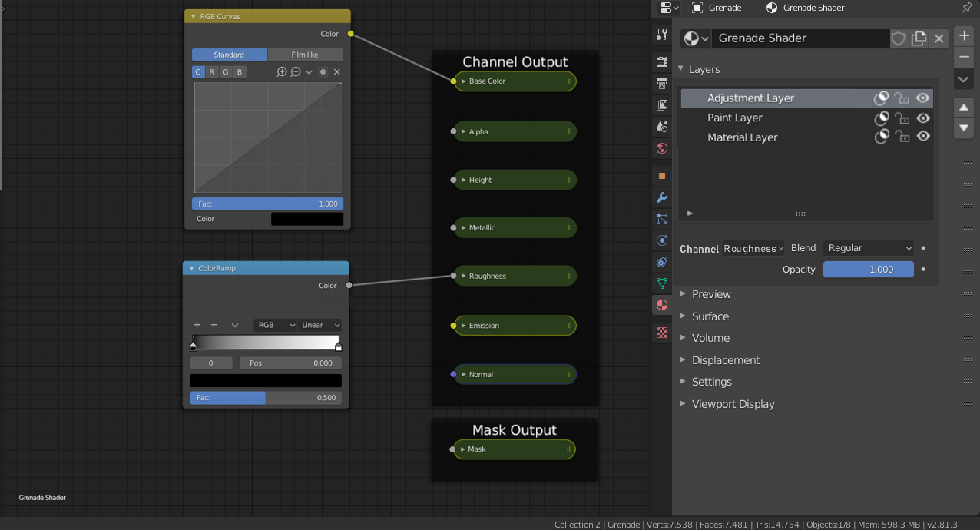Open the Material properties tab
980x530 pixels.
[662, 305]
